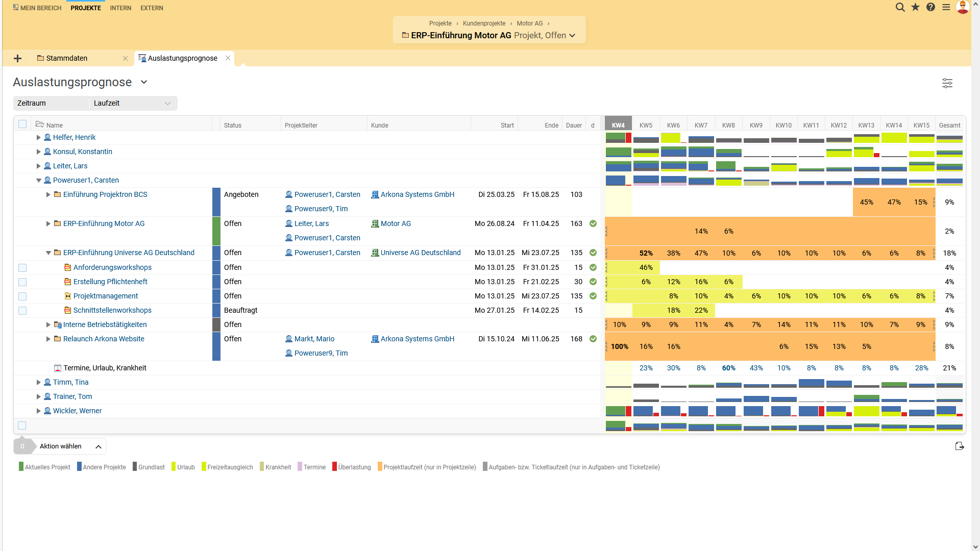Image resolution: width=980 pixels, height=551 pixels.
Task: Click the green Aktuelles Projekt legend swatch
Action: [x=21, y=466]
